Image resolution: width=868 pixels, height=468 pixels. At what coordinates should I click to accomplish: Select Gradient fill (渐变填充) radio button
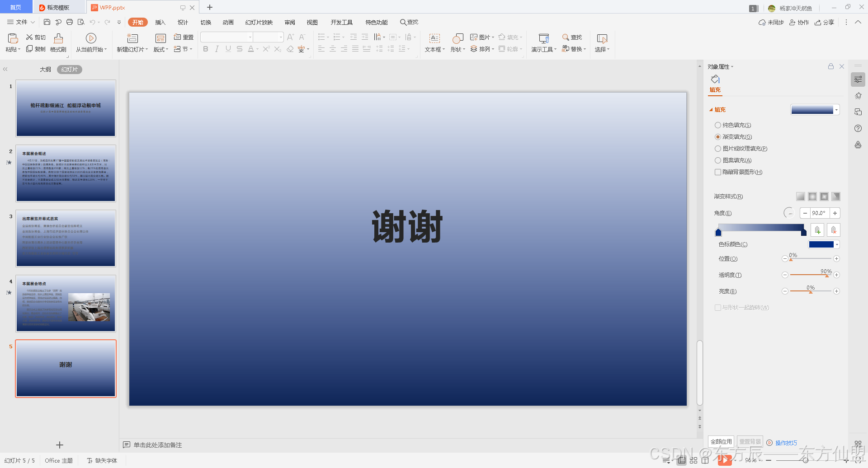pos(718,137)
